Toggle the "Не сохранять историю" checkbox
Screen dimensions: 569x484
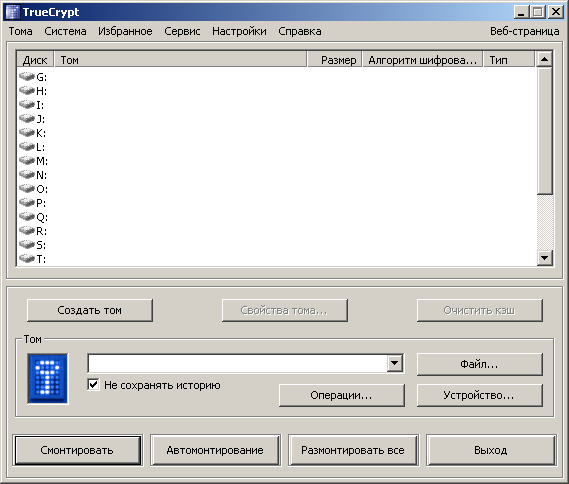pos(93,385)
